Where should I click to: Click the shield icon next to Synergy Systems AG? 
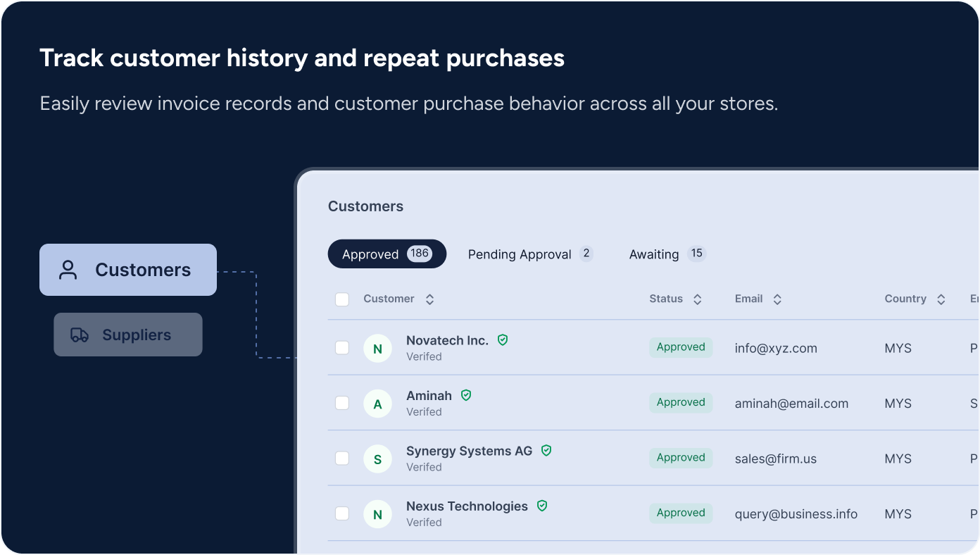[546, 451]
